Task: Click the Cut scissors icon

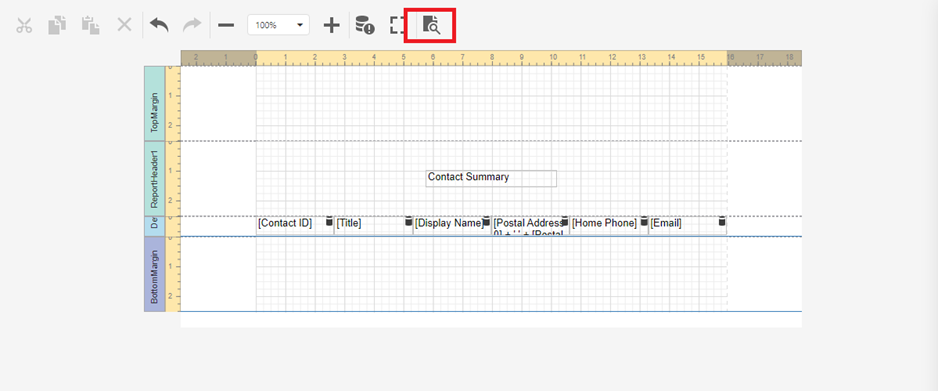Action: tap(24, 25)
